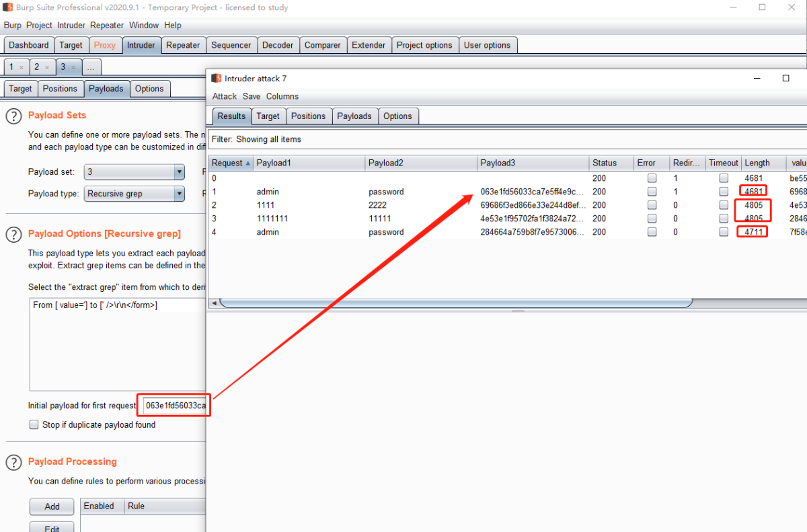Click results horizontal scrollbar
This screenshot has height=532, width=807.
(456, 303)
